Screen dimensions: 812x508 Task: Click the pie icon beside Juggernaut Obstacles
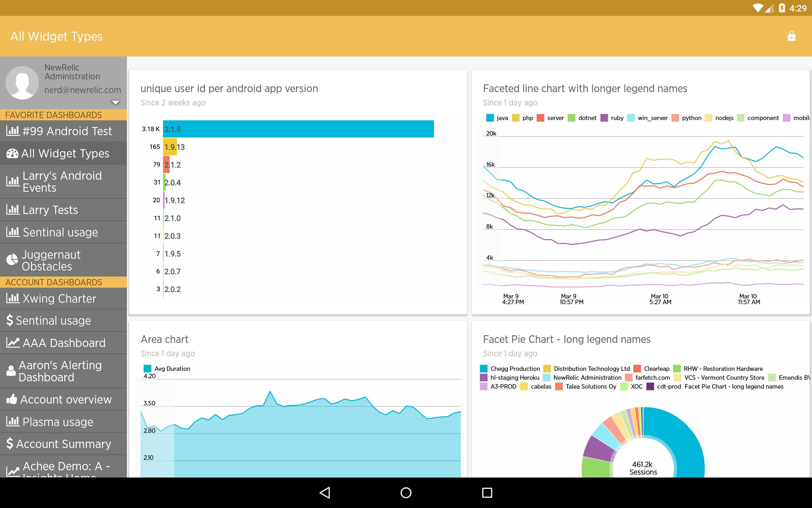pyautogui.click(x=12, y=260)
